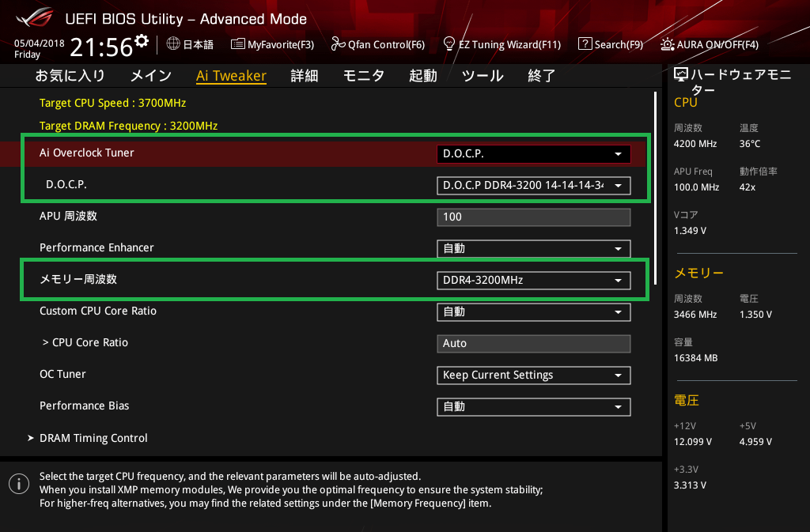
Task: Click memory voltage value 1.350 V
Action: [x=755, y=315]
